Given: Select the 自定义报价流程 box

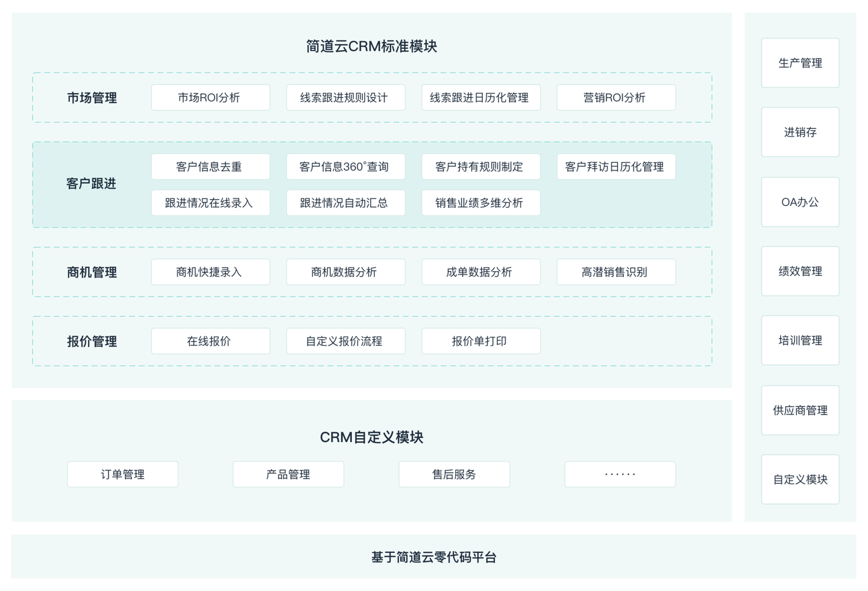Looking at the screenshot, I should (345, 341).
